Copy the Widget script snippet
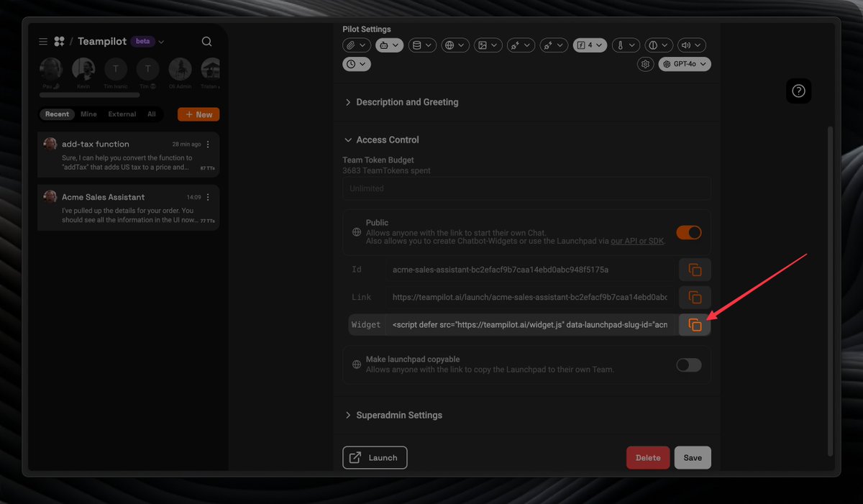Image resolution: width=863 pixels, height=504 pixels. click(x=695, y=325)
